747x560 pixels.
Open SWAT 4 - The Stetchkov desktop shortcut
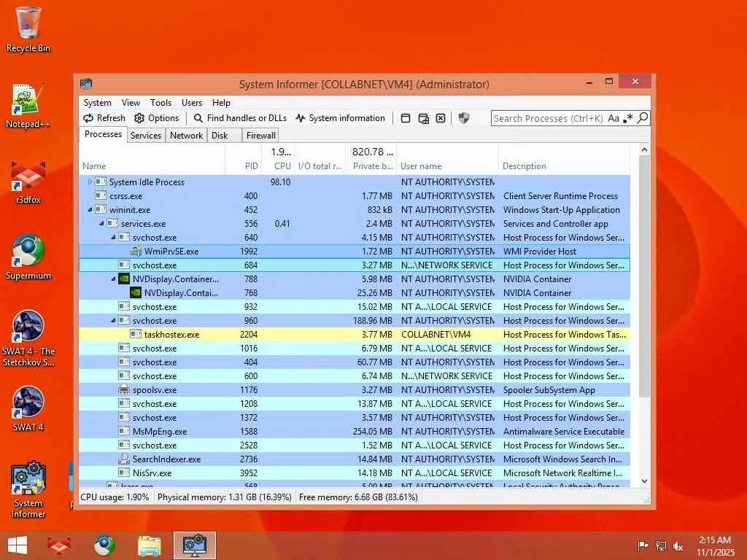click(28, 338)
